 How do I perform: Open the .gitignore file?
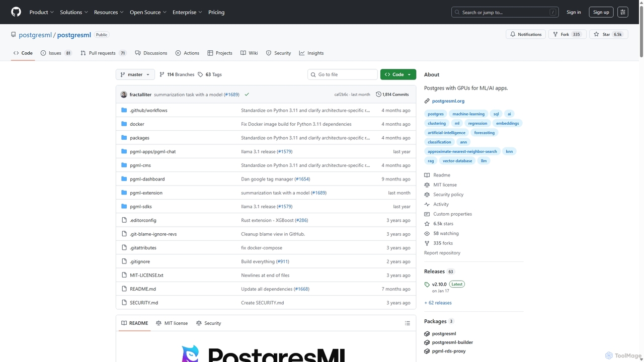click(140, 261)
